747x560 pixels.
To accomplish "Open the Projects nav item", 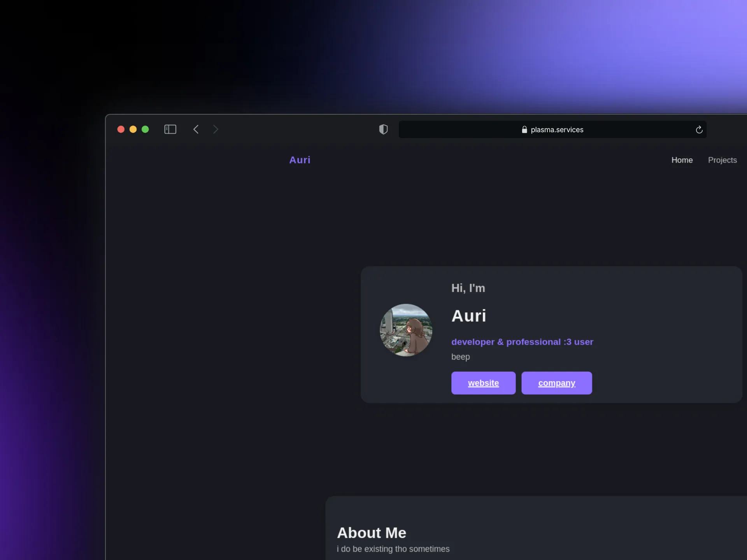I will click(x=722, y=160).
